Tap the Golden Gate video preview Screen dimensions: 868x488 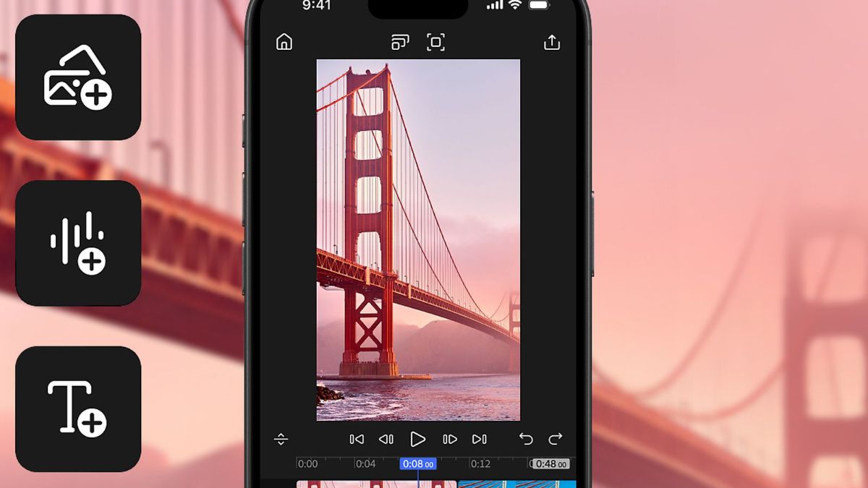tap(418, 239)
